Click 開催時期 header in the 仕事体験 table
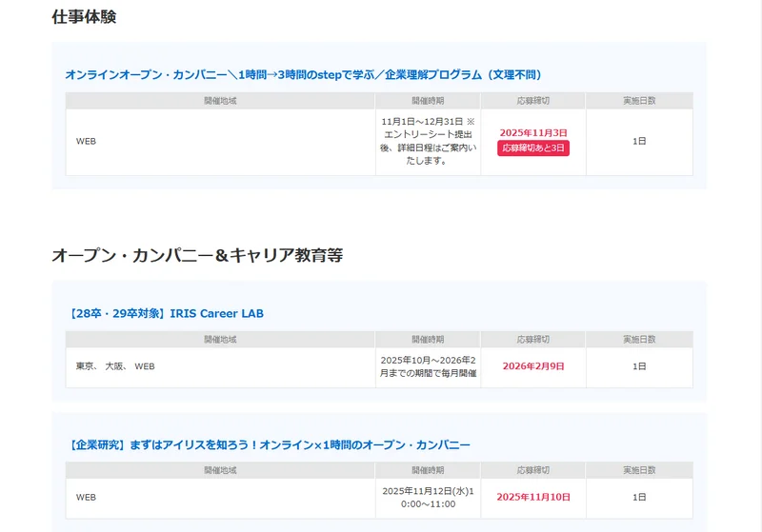 coord(428,100)
